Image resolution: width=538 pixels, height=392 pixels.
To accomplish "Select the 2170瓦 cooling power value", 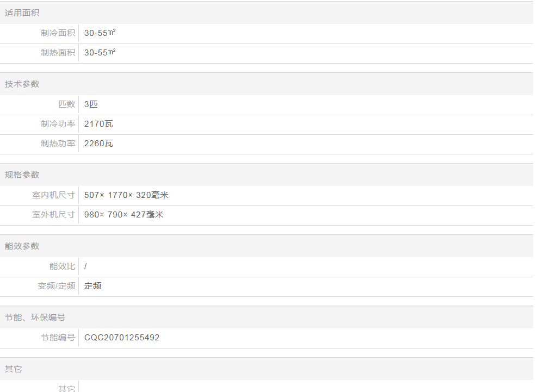I will [98, 124].
